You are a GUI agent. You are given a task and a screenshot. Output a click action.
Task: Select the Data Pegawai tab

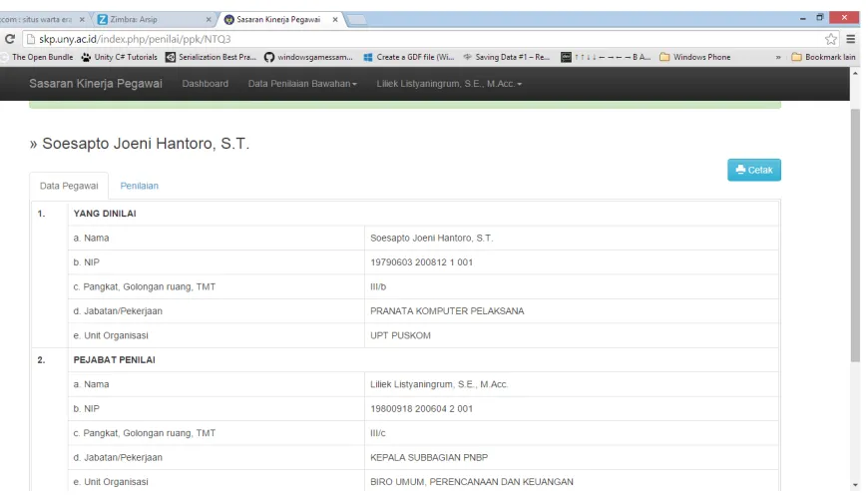(x=69, y=186)
